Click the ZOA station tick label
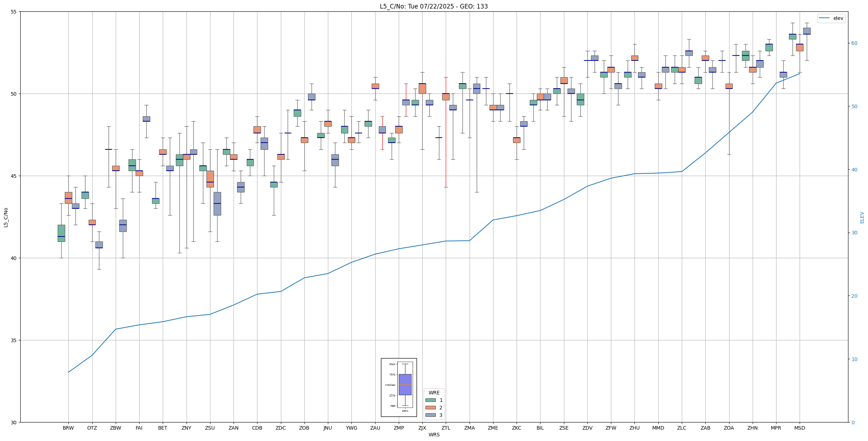This screenshot has height=441, width=868. 729,428
